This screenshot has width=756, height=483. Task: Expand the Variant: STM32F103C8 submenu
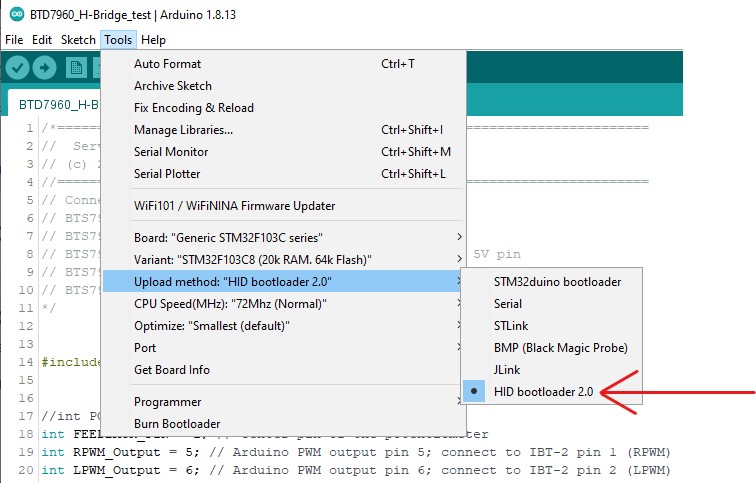coord(284,260)
